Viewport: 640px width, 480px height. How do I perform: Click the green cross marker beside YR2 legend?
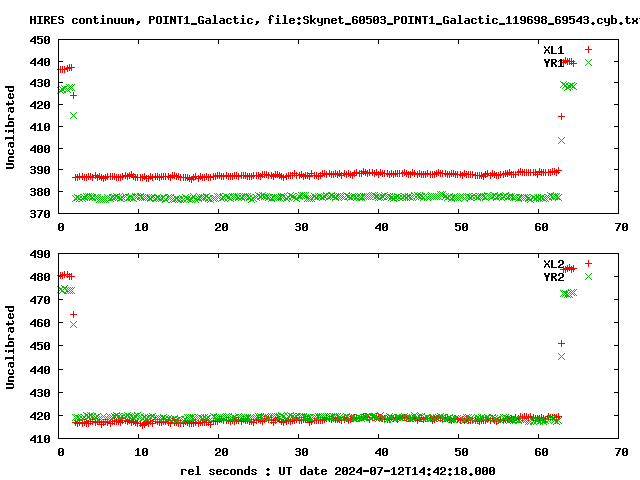point(588,277)
